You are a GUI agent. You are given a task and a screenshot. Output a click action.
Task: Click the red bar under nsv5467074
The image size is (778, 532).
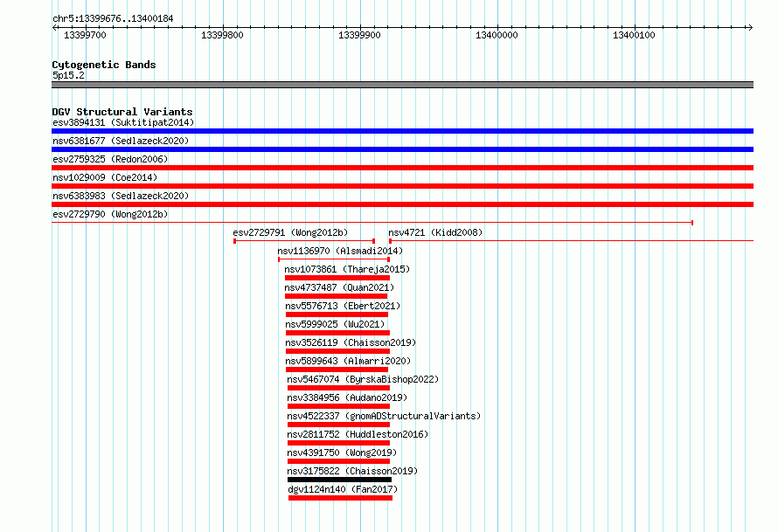339,388
